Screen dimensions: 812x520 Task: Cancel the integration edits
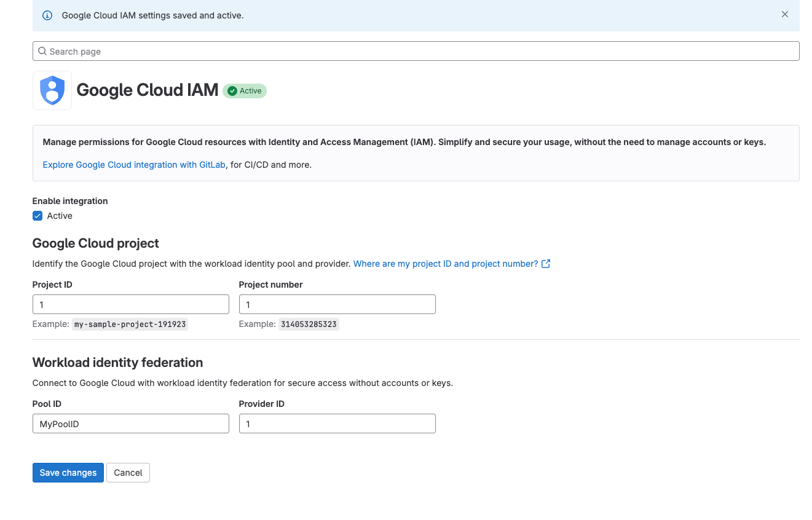pyautogui.click(x=128, y=473)
